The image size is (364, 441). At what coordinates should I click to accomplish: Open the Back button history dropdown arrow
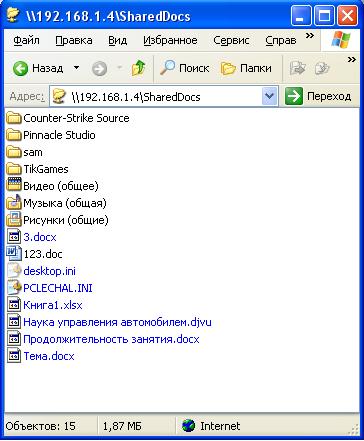(77, 68)
